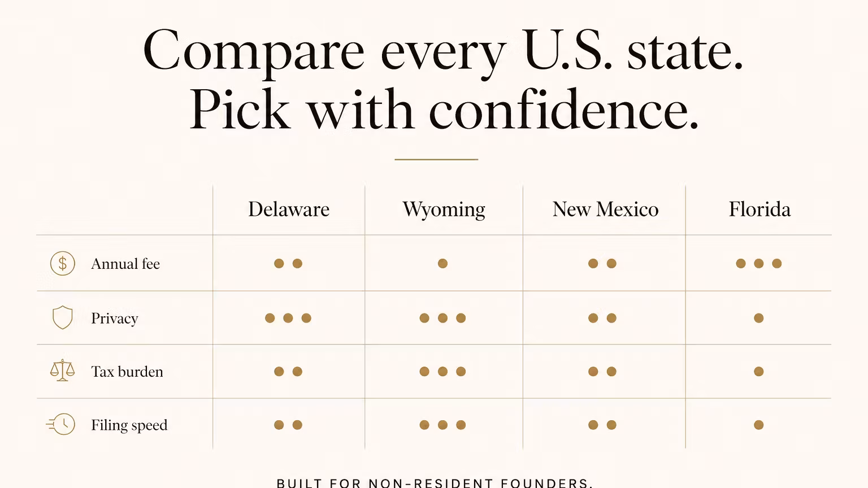Screen dimensions: 868x488
Task: Click the Privacy row label
Action: tap(115, 319)
